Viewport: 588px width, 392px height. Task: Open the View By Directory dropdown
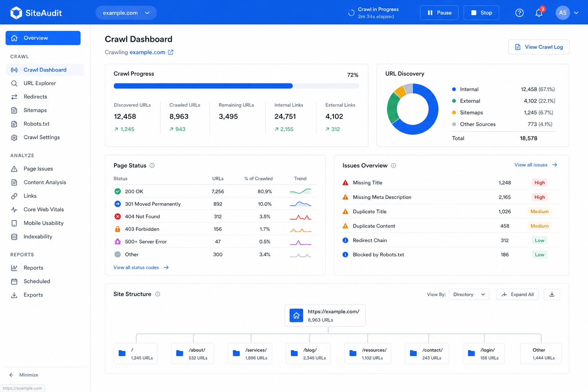(x=469, y=294)
